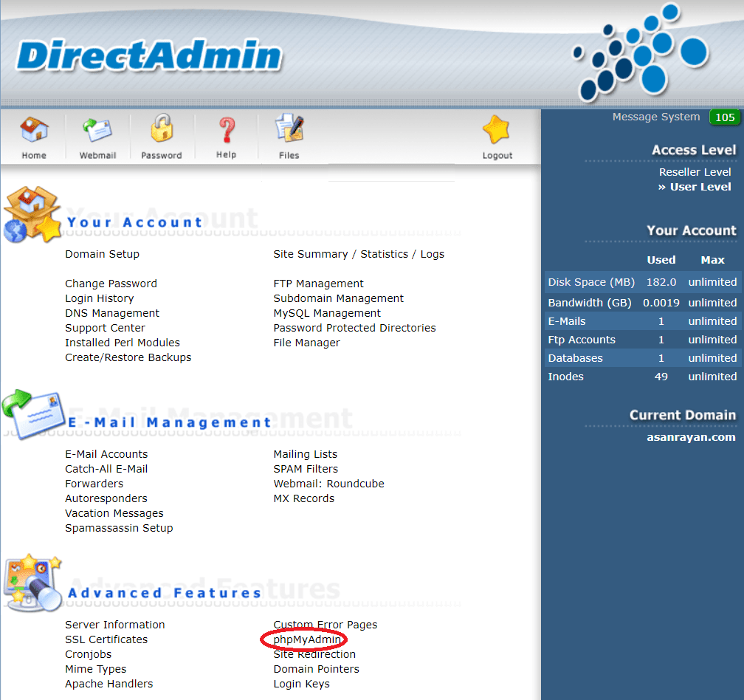Click the E-Mail Management envelope icon
744x700 pixels.
coord(33,414)
